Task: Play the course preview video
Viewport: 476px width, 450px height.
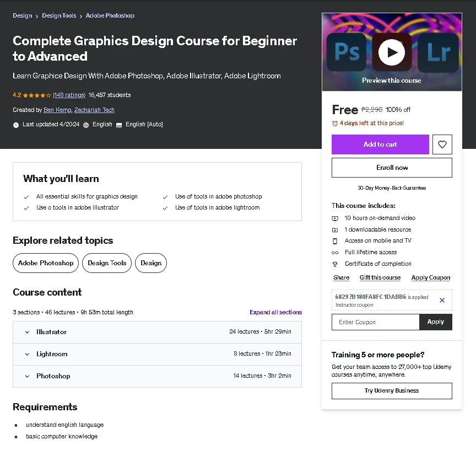Action: [x=391, y=52]
